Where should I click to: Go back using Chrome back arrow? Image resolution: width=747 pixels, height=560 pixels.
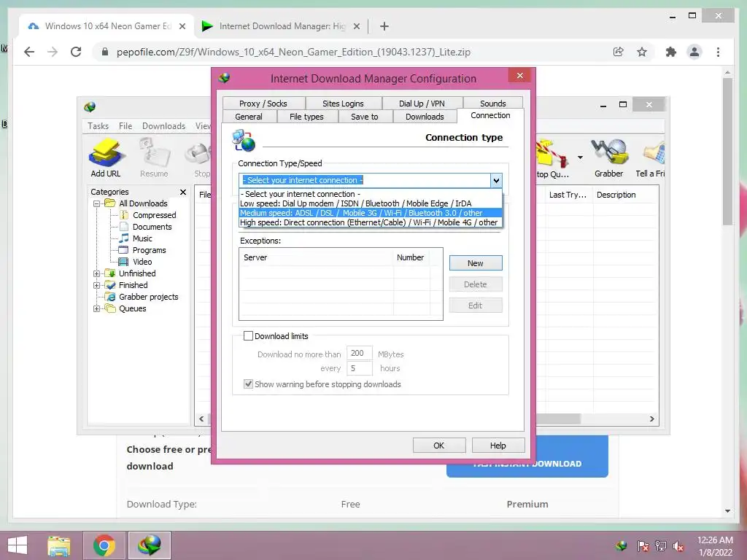29,52
